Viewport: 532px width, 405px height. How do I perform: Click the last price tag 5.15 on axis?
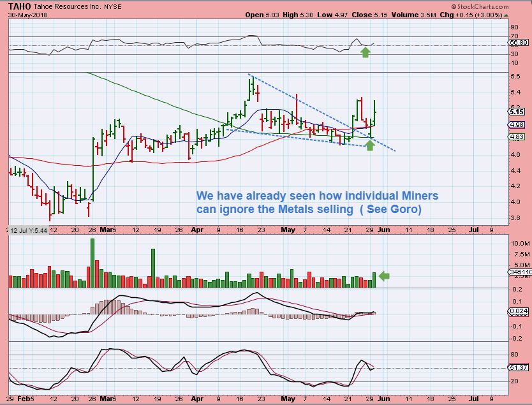(517, 112)
